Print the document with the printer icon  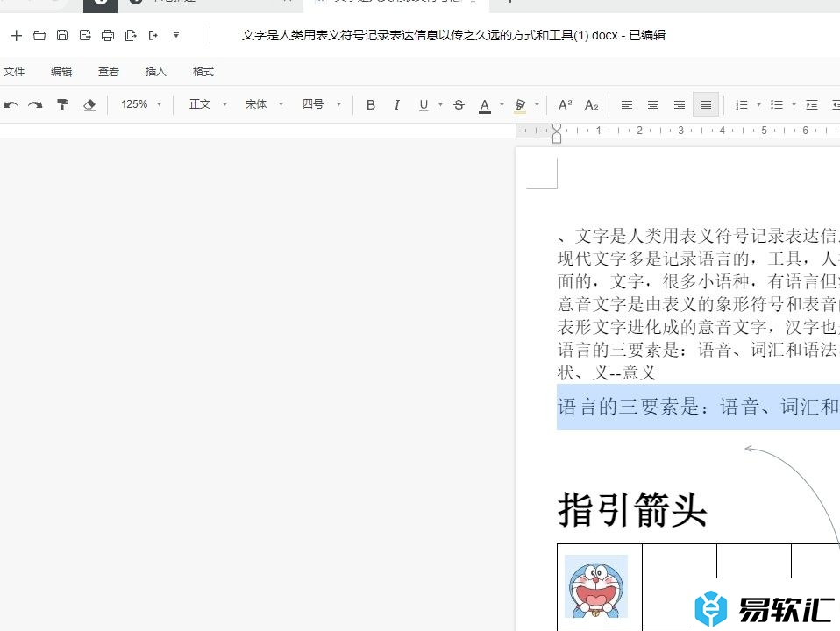click(108, 35)
